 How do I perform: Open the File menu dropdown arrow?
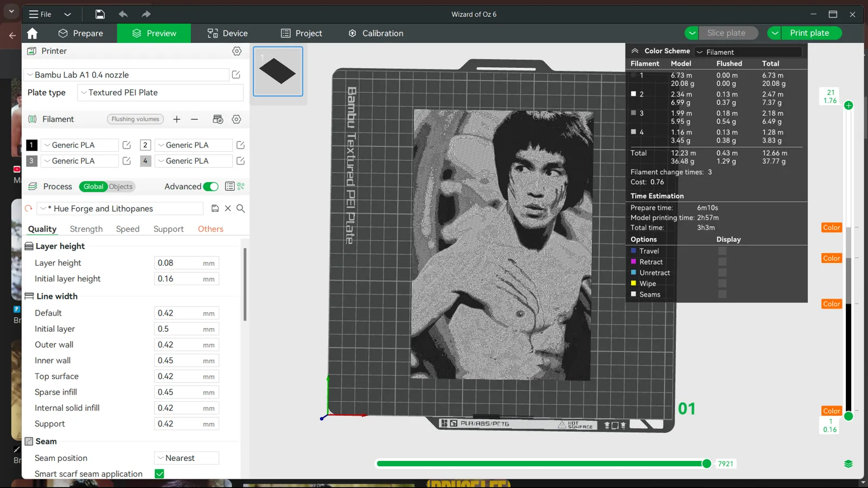pyautogui.click(x=67, y=15)
